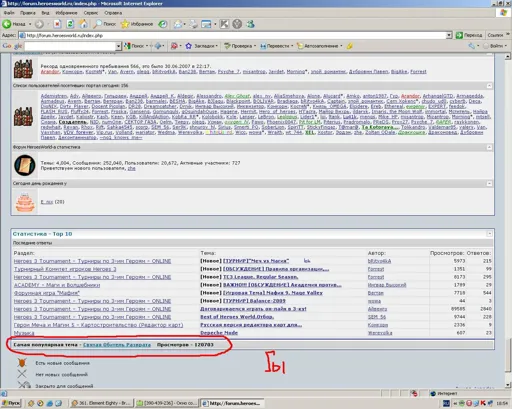Open the Вид menu
The width and height of the screenshot is (512, 409).
click(45, 13)
